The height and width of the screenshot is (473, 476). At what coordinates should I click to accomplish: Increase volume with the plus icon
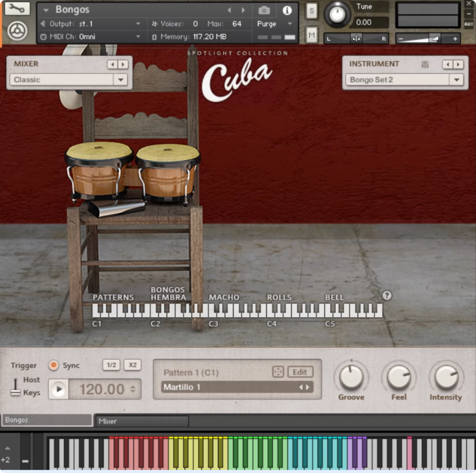[455, 39]
